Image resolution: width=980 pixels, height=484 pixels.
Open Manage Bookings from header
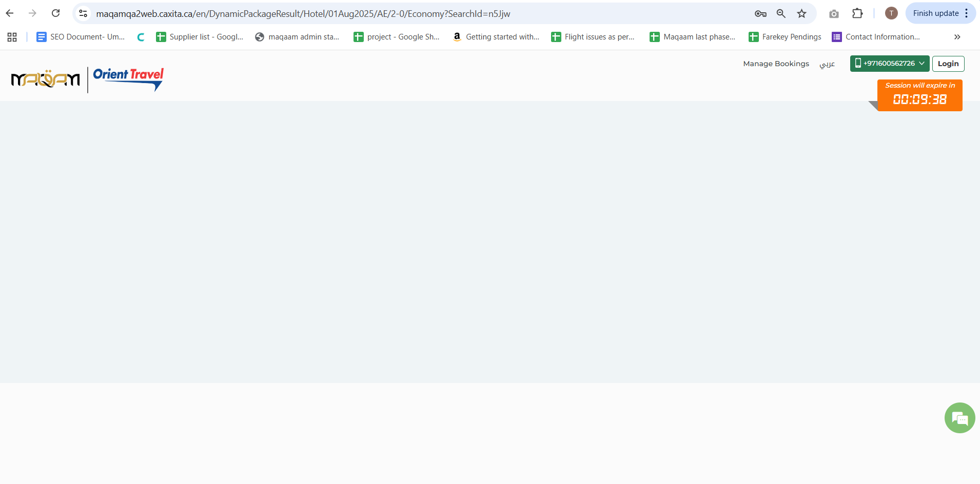pos(776,64)
